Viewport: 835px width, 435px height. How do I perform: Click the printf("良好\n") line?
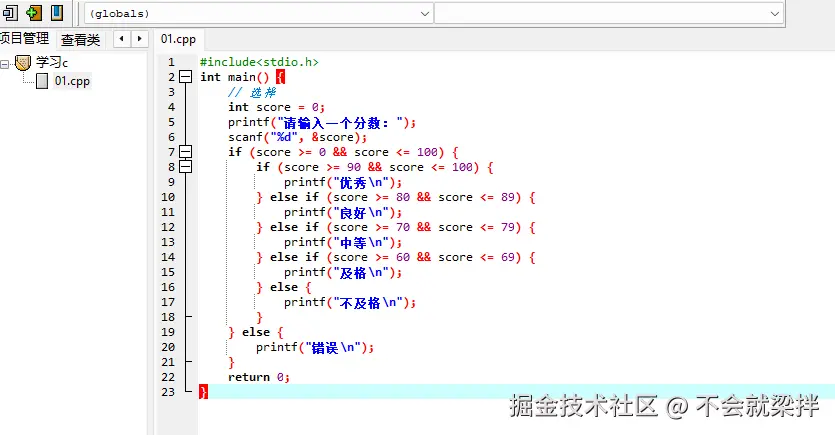click(343, 212)
